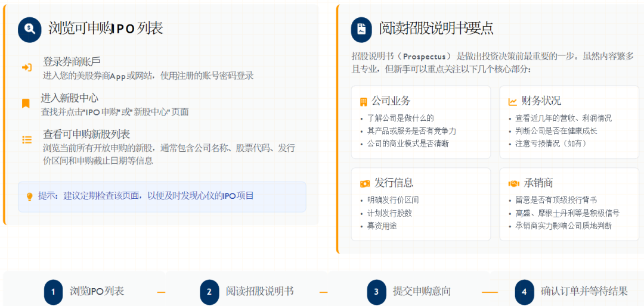This screenshot has width=644, height=306.
Task: Select step 2 circle for 阅读招股说明书
Action: pos(209,292)
